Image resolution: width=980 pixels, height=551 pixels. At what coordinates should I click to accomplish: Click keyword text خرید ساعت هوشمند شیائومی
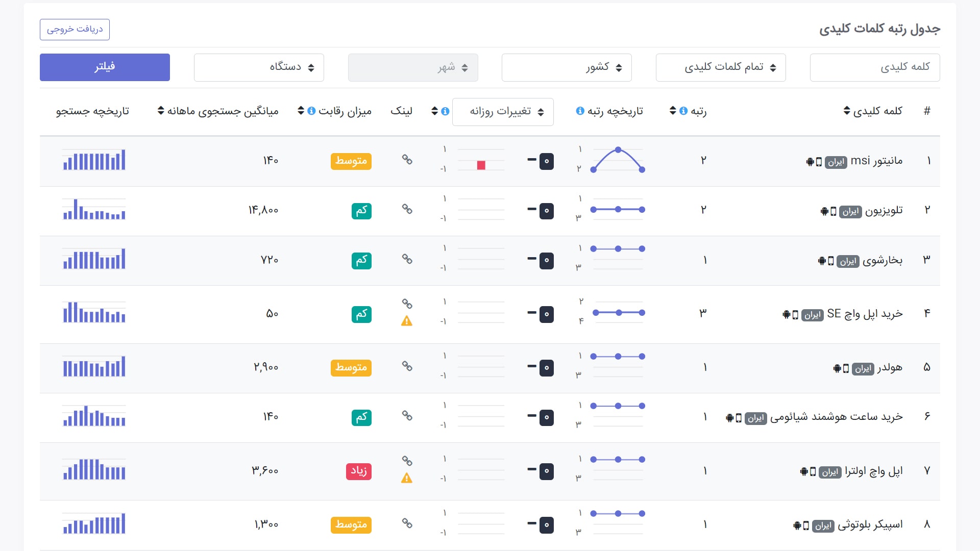point(836,417)
